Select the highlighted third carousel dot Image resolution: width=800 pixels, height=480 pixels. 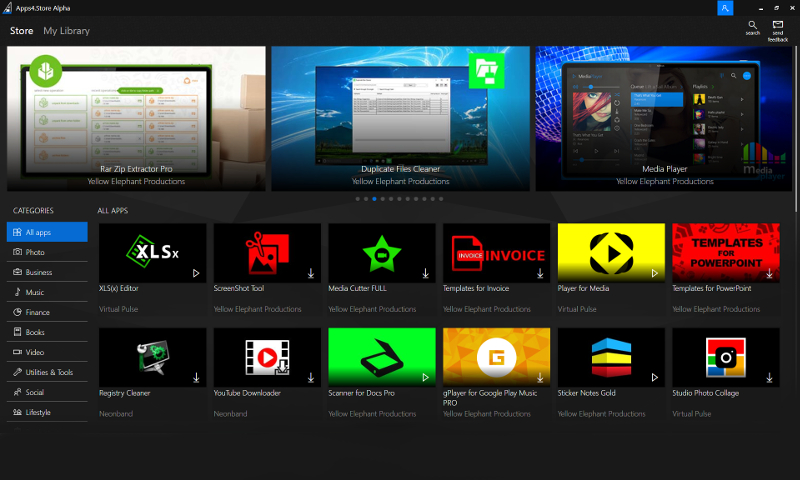click(x=374, y=199)
